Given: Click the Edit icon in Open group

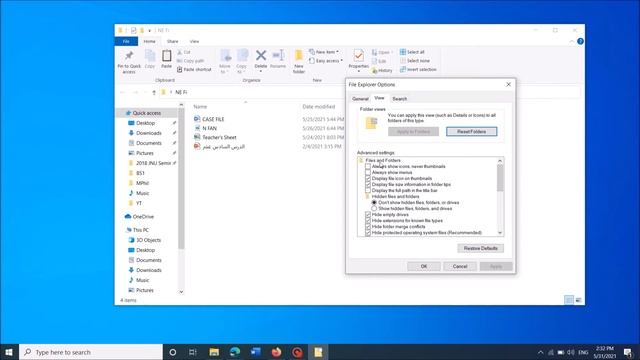Looking at the screenshot, I should point(374,61).
